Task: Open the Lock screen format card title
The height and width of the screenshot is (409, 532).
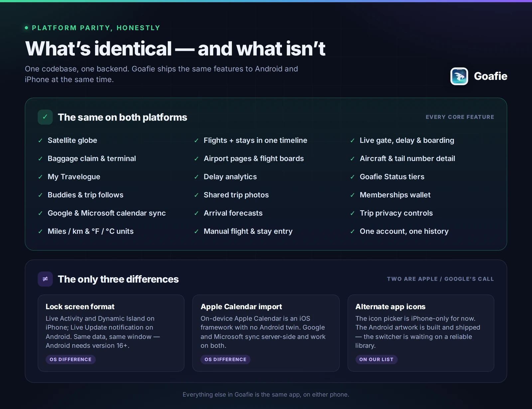Action: (80, 307)
